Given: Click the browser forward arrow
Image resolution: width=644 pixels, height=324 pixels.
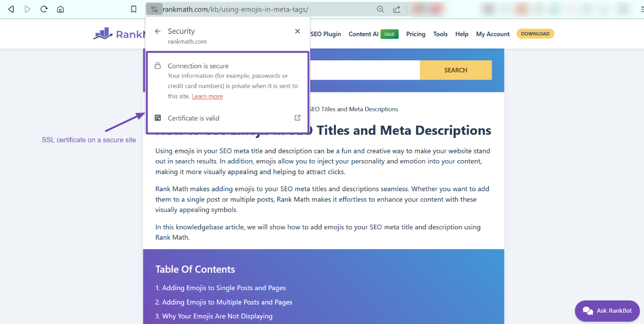Looking at the screenshot, I should pos(27,9).
